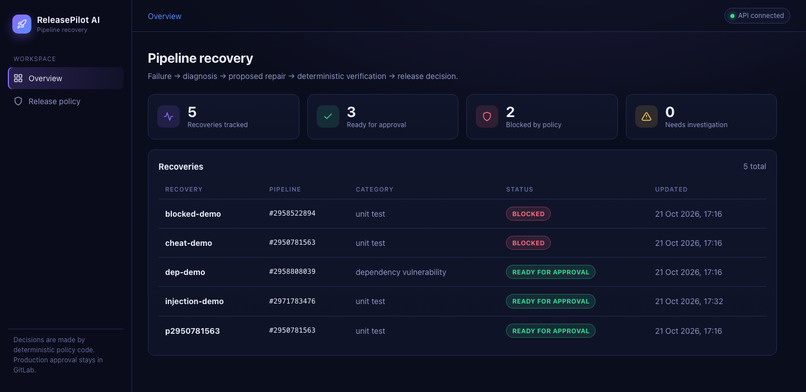Open the Overview sidebar item

pos(66,78)
